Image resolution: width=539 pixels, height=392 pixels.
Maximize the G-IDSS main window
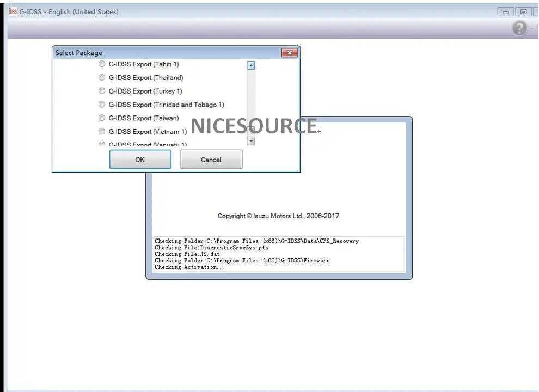[x=523, y=12]
